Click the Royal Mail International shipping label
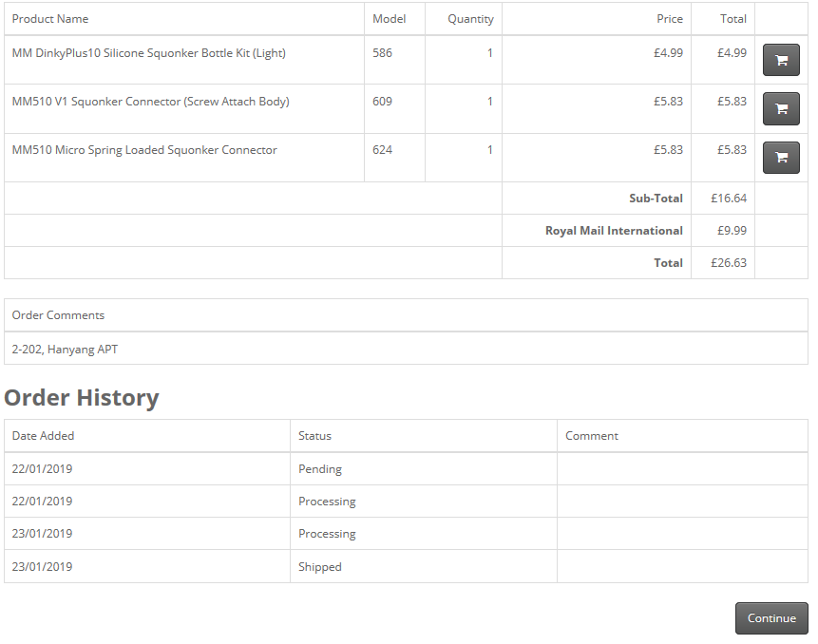The height and width of the screenshot is (644, 818). (614, 231)
